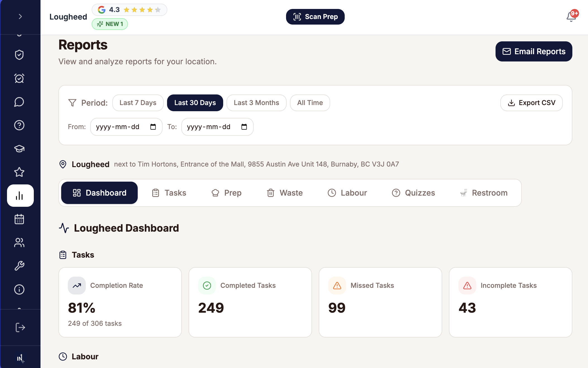Screen dimensions: 588x368
Task: Click the Google 4.3 rating badge
Action: click(129, 10)
